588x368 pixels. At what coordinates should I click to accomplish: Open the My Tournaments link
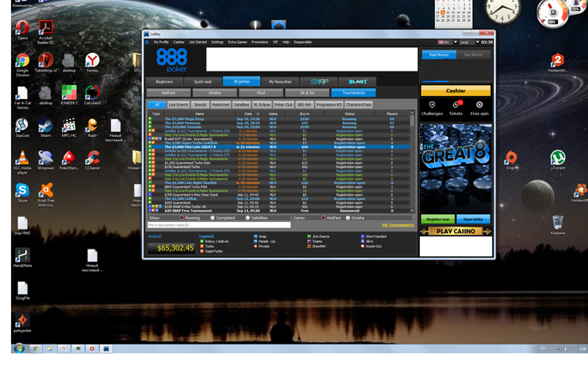click(x=398, y=225)
